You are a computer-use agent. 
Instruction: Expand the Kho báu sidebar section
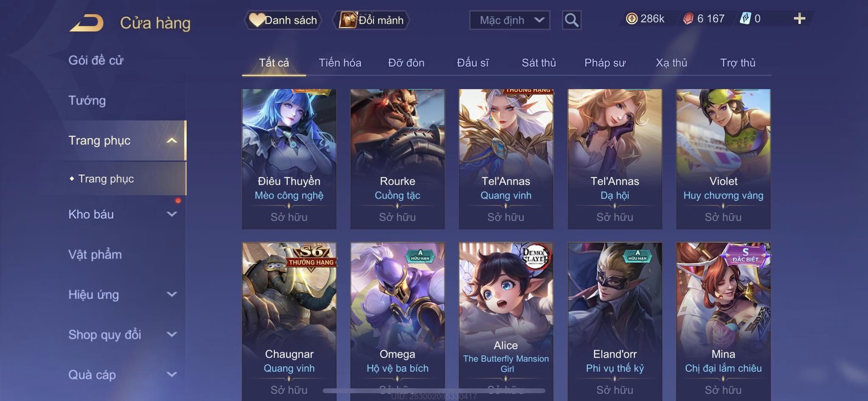(172, 214)
